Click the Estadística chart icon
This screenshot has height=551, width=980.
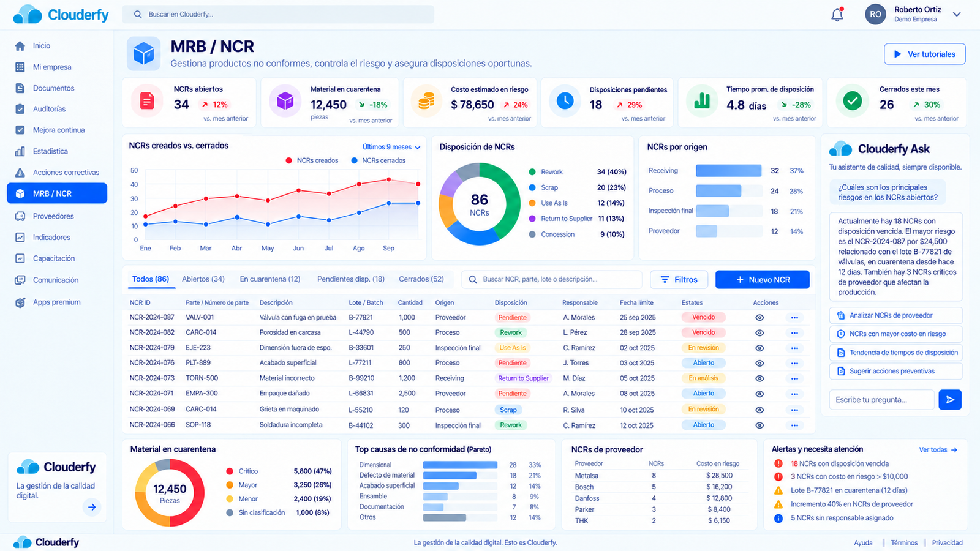click(x=20, y=151)
